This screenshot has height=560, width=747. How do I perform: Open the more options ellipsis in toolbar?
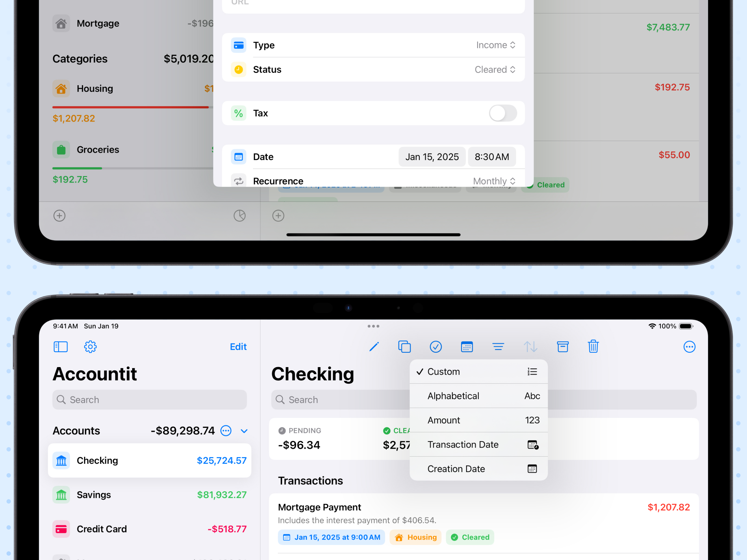point(689,347)
